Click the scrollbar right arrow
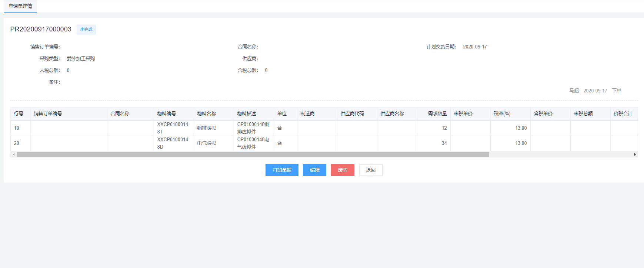Viewport: 644px width, 268px height. tap(635, 155)
